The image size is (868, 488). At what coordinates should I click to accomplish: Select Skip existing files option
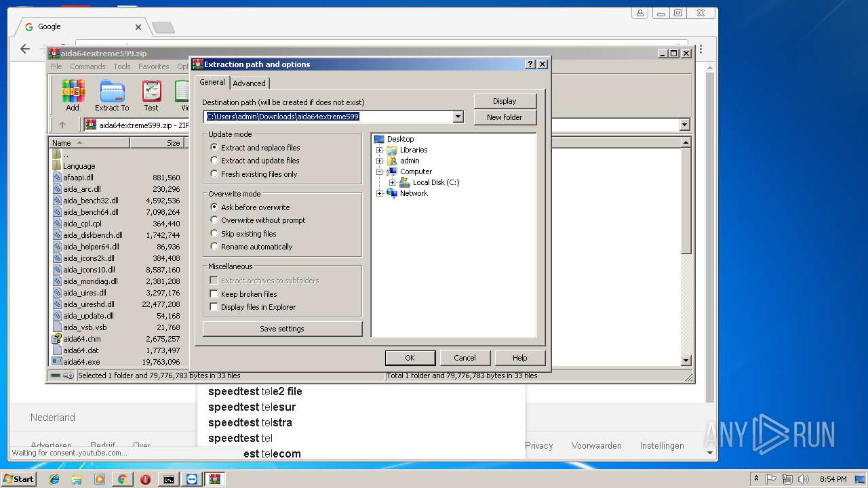point(214,233)
